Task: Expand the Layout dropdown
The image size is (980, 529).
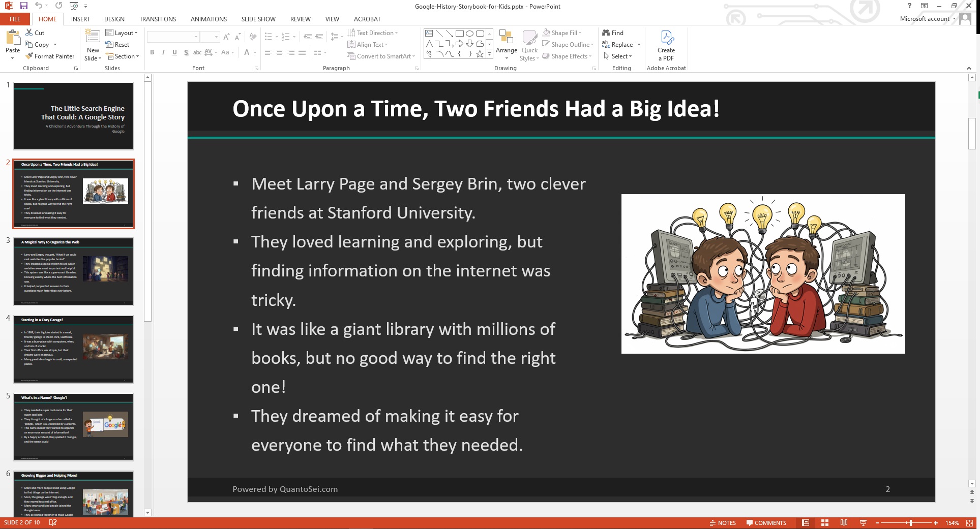Action: click(122, 33)
